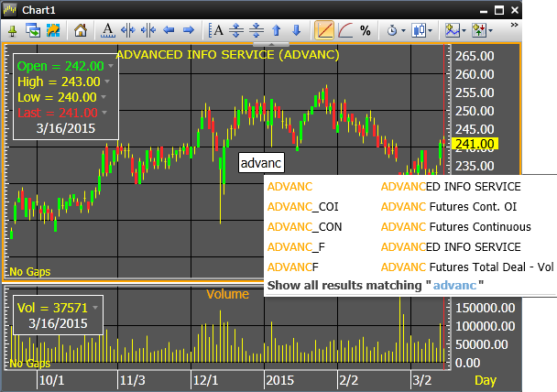
Task: Click 'ADVANC Futures Continuous' description
Action: pos(455,227)
